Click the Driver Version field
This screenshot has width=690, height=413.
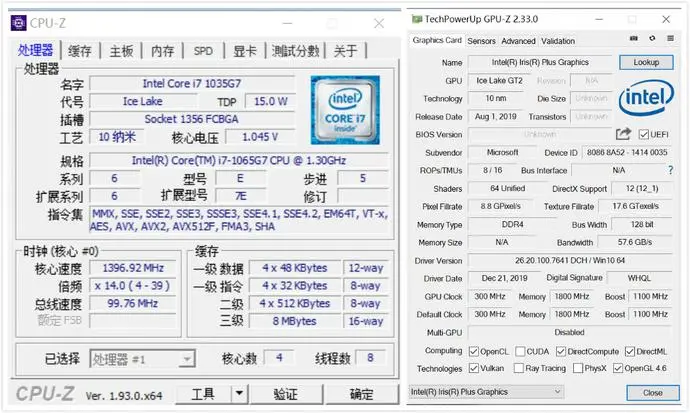point(570,260)
